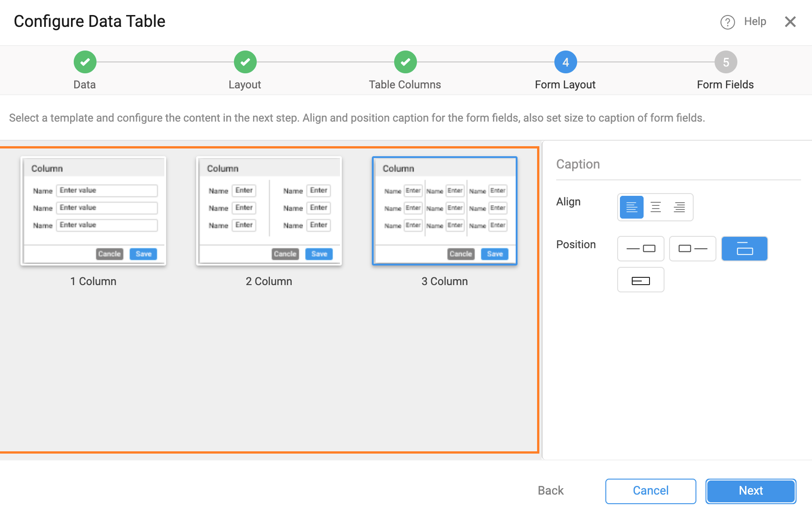The height and width of the screenshot is (521, 812).
Task: Enable the 2 Column form layout
Action: (x=269, y=211)
